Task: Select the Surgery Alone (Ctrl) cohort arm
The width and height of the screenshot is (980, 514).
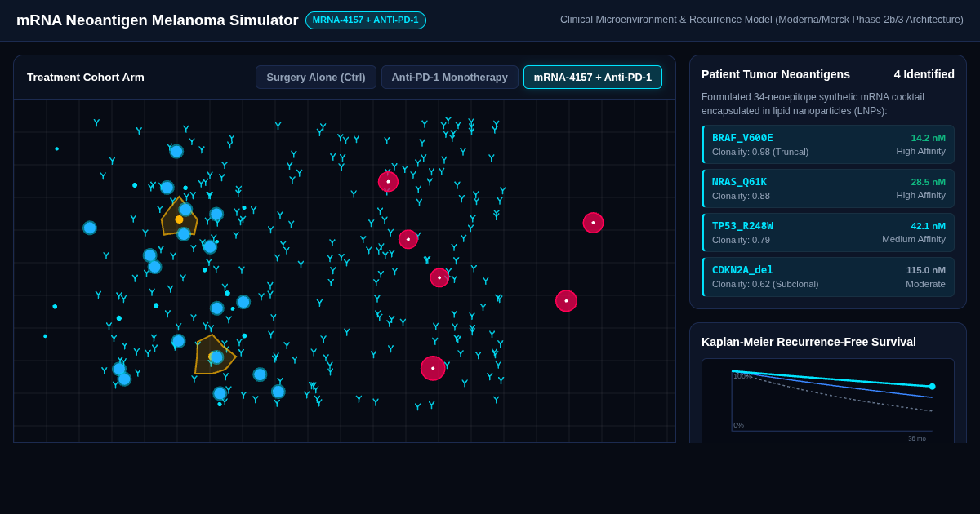Action: (316, 78)
